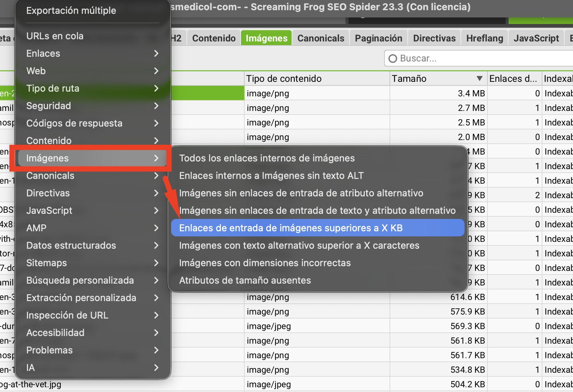Select the 3.4 MB image/png row
Image resolution: width=573 pixels, height=392 pixels.
(x=316, y=93)
